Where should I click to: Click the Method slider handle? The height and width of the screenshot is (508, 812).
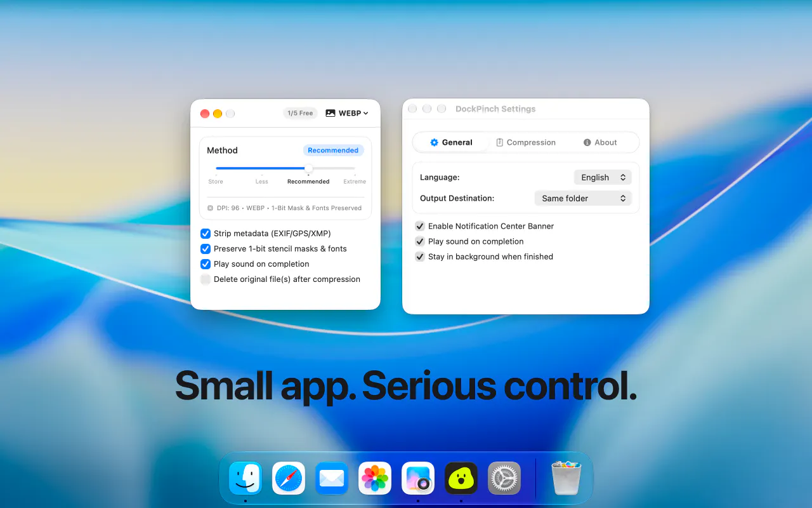coord(308,168)
